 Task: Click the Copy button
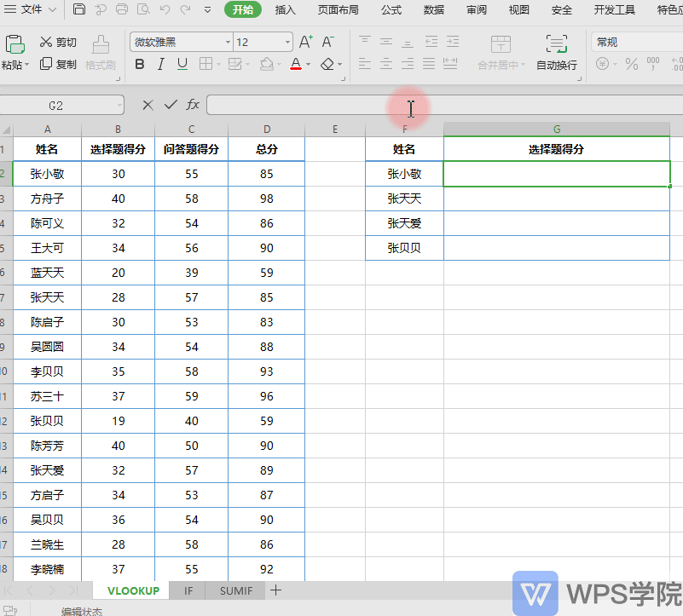click(x=58, y=65)
